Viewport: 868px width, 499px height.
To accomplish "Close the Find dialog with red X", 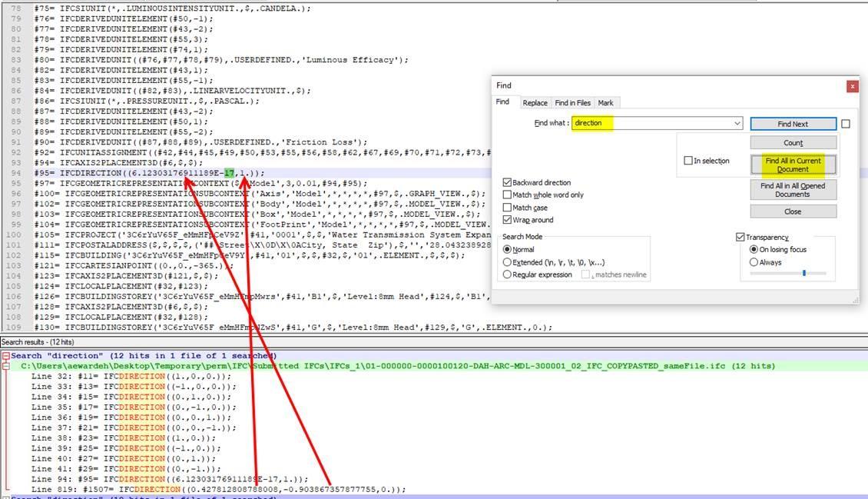I will [x=852, y=86].
